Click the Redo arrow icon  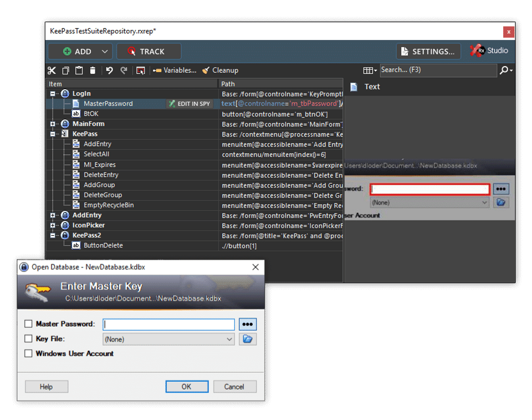124,70
